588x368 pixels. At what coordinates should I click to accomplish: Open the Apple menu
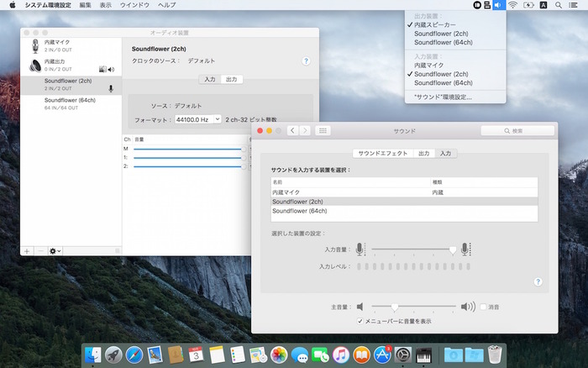click(x=13, y=5)
